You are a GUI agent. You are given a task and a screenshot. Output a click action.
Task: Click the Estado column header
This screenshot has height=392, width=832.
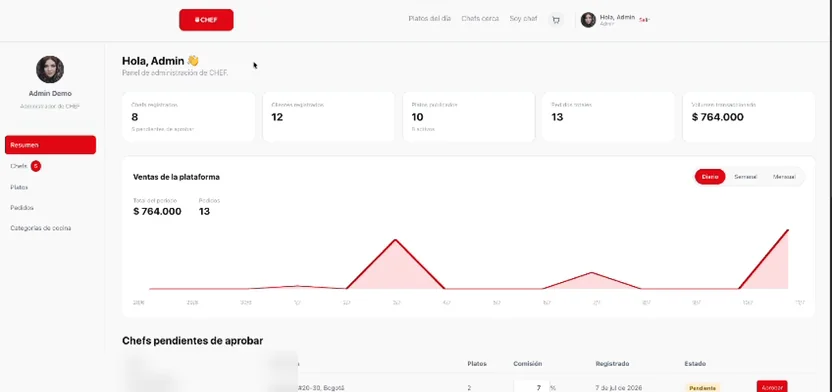point(695,364)
